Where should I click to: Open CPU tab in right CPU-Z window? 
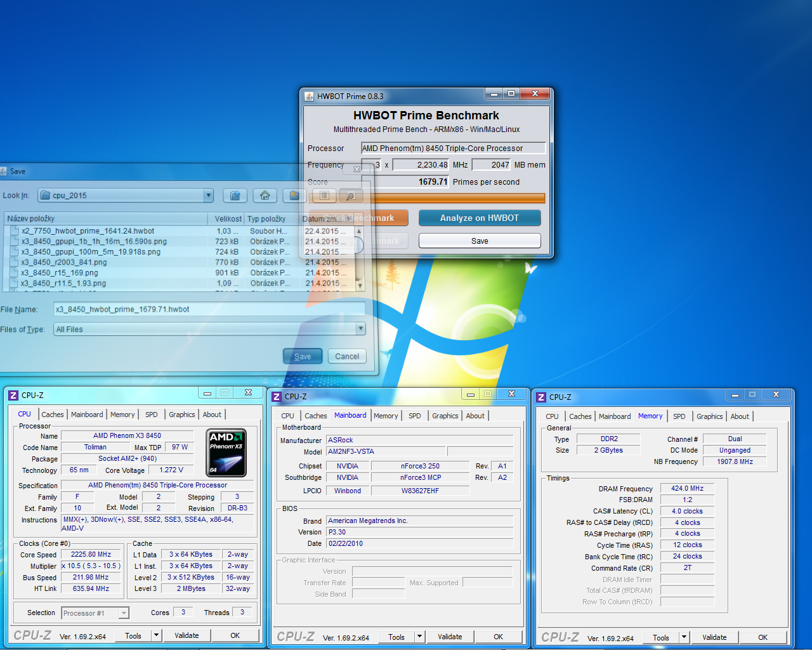552,416
